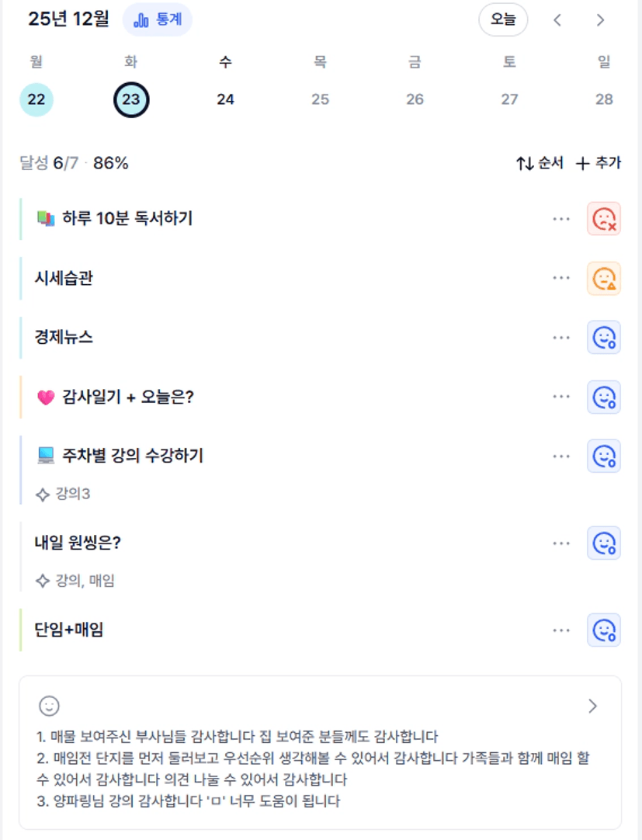The image size is (642, 840).
Task: Toggle status face for 하루 10분 독서하기
Action: click(604, 219)
